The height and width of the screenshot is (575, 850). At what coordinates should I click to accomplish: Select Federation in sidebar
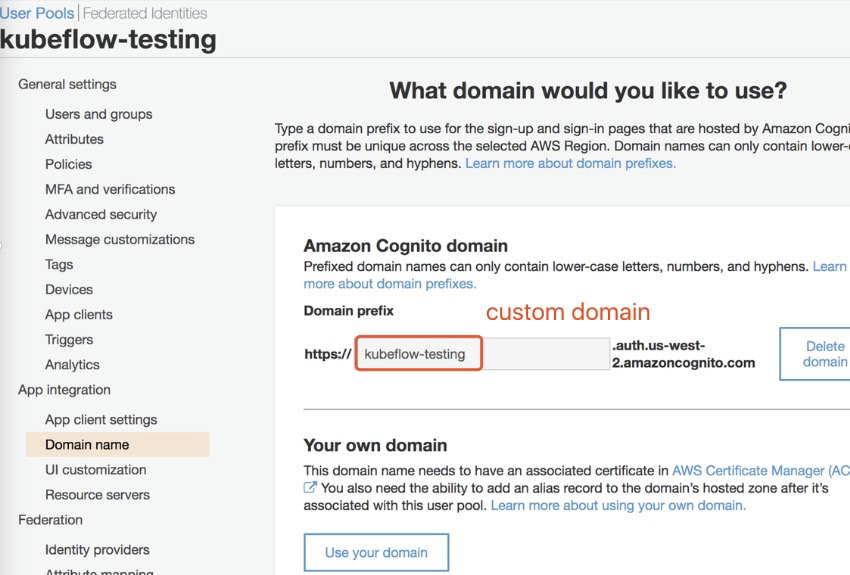pos(50,520)
